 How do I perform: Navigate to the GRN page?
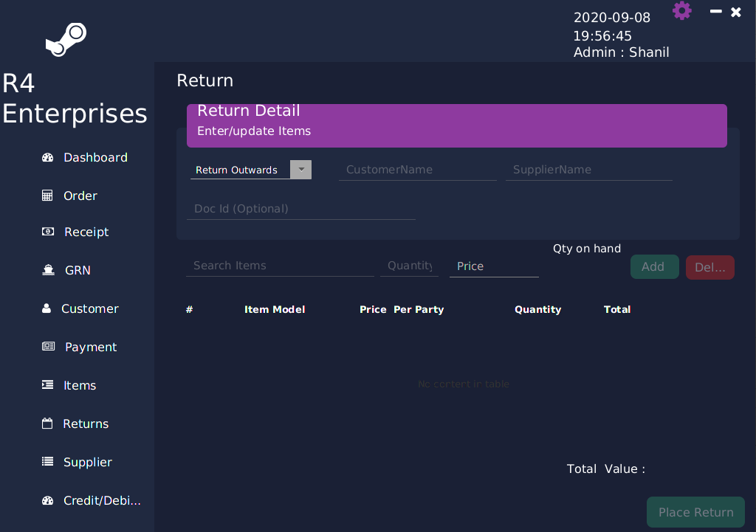coord(78,270)
